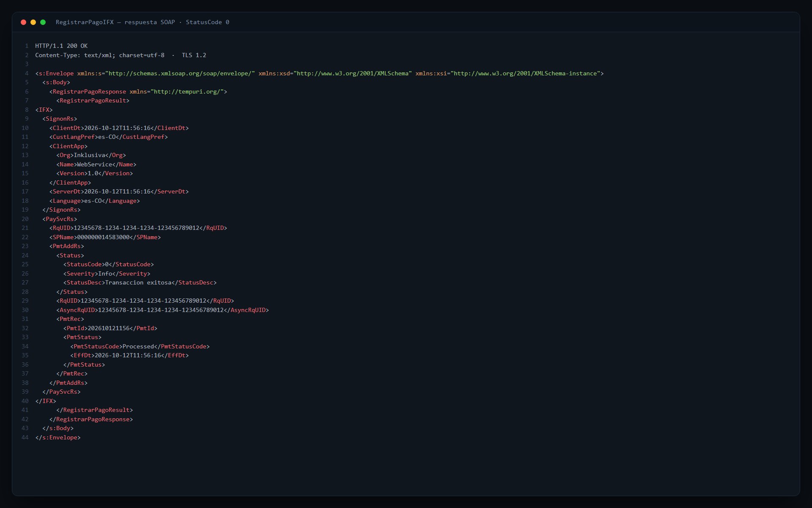This screenshot has width=812, height=508.
Task: Click the Name value WebService
Action: coord(95,164)
